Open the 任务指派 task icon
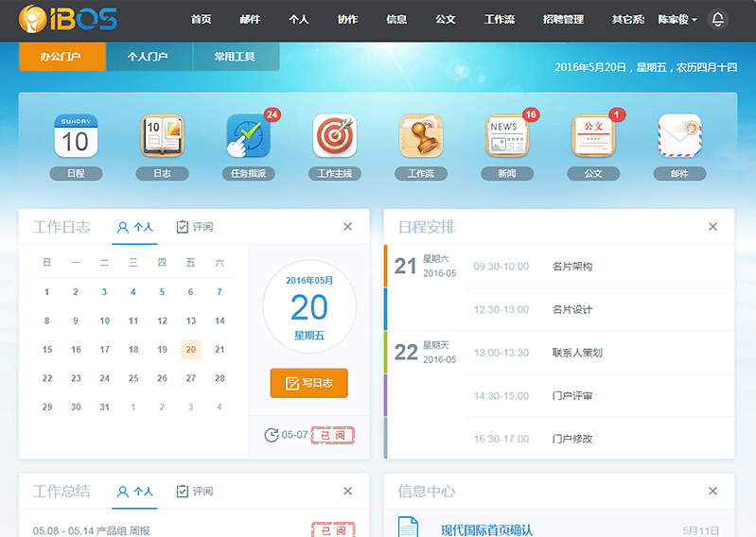756x537 pixels. coord(248,136)
